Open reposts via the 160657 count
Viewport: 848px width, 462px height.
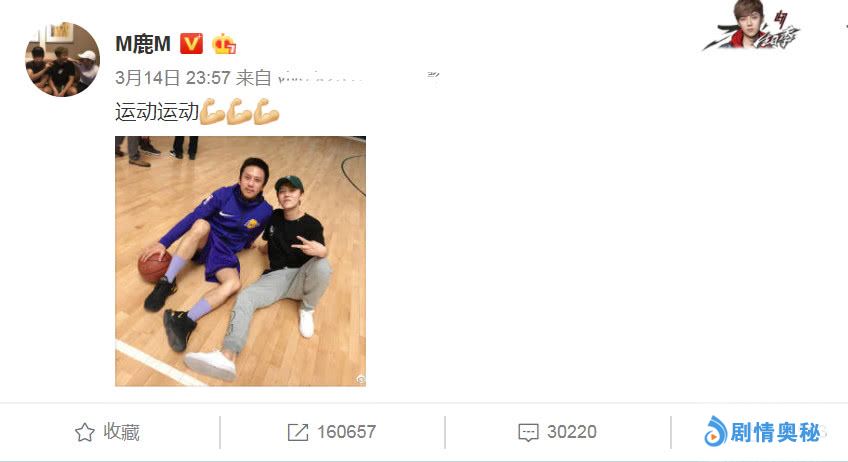click(346, 432)
